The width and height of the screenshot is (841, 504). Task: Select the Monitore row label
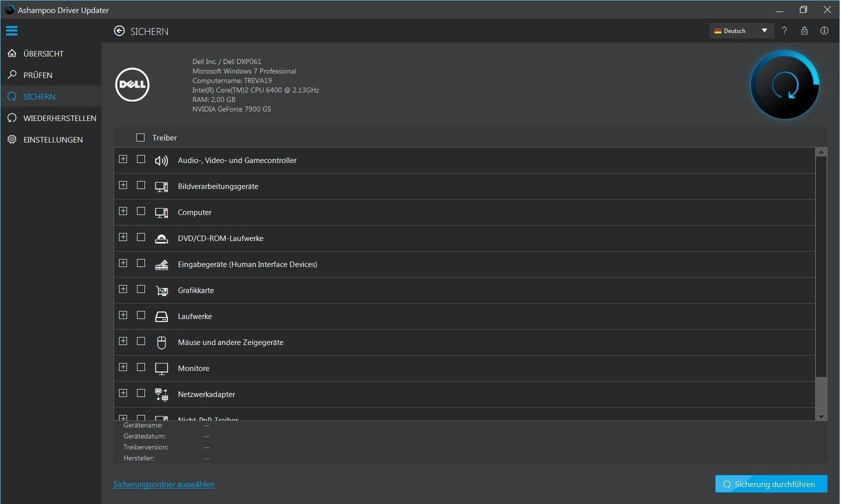click(x=193, y=368)
